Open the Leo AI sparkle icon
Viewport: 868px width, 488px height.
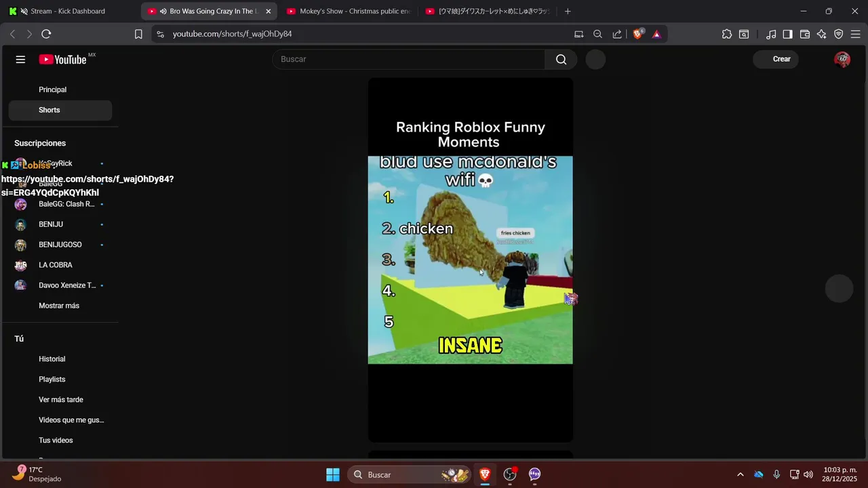coord(822,34)
